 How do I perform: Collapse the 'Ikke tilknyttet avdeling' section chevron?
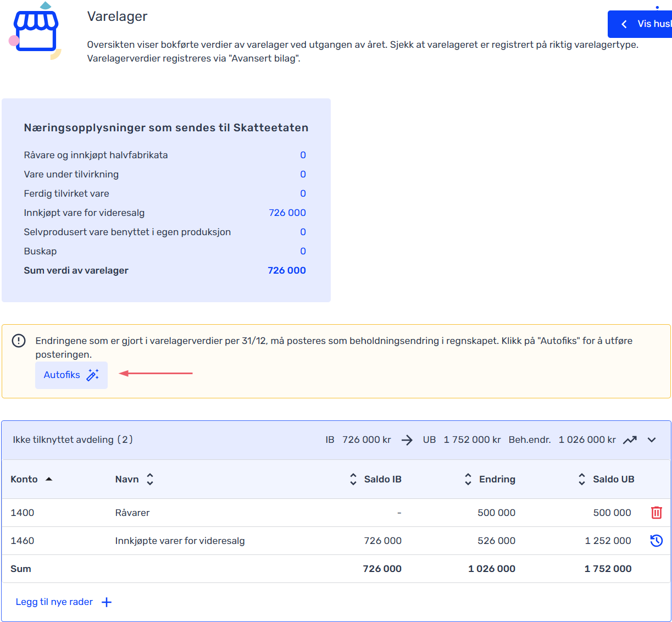point(652,440)
